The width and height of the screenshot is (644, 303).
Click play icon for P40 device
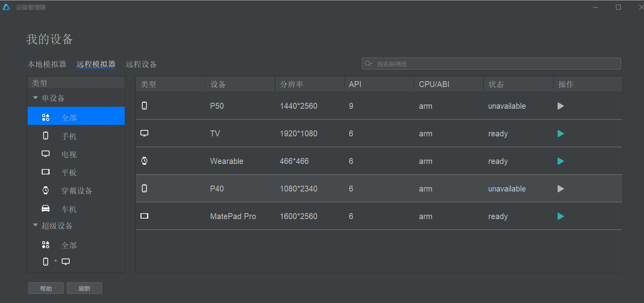(561, 189)
